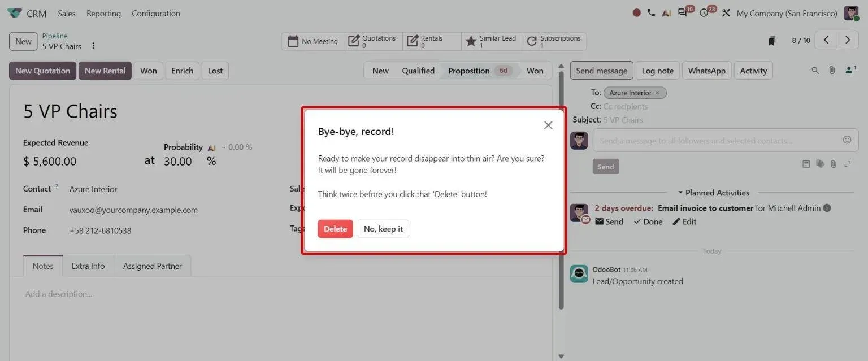Open the Odoo CRM app home icon

tap(15, 13)
